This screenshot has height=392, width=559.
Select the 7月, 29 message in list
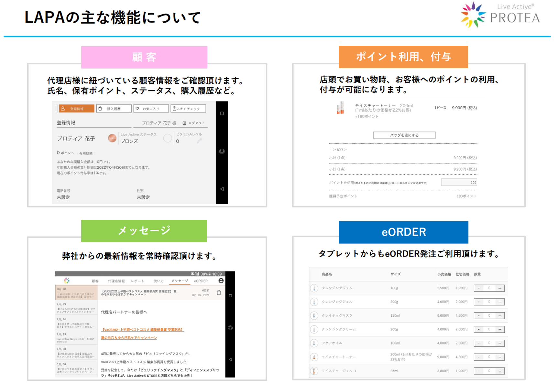click(76, 308)
